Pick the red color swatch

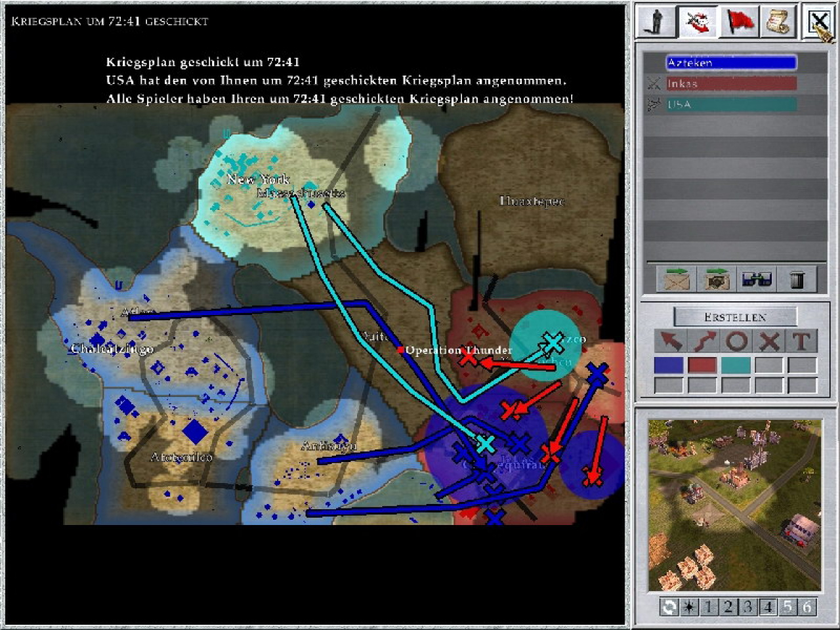702,366
